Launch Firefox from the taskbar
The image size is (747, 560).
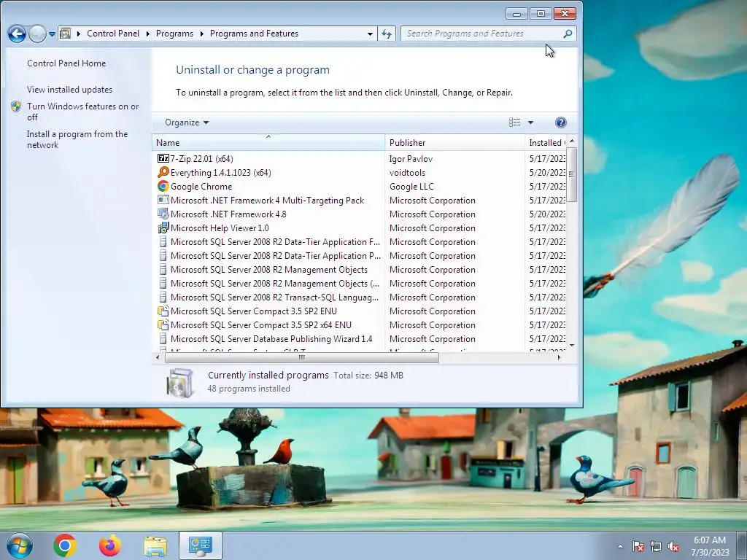point(110,545)
